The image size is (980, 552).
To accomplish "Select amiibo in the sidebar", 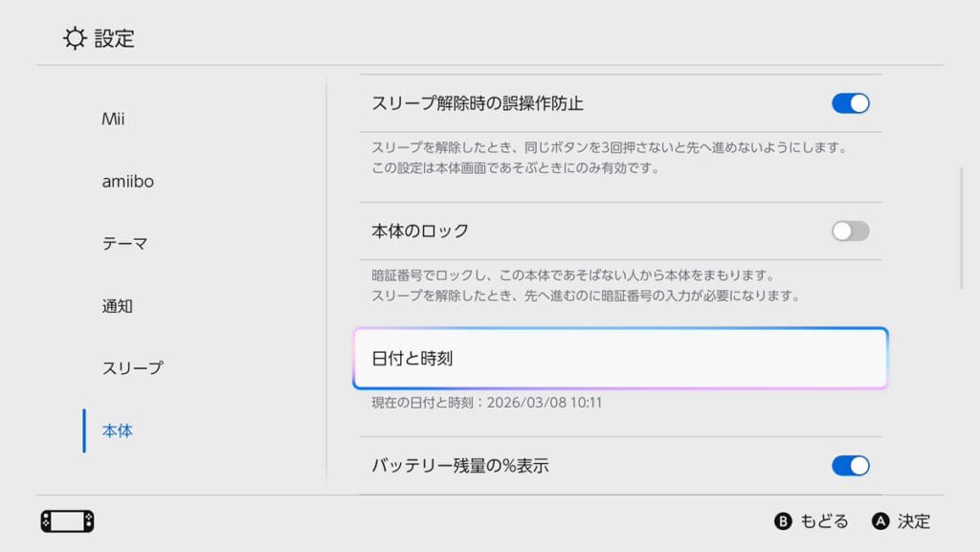I will 128,182.
